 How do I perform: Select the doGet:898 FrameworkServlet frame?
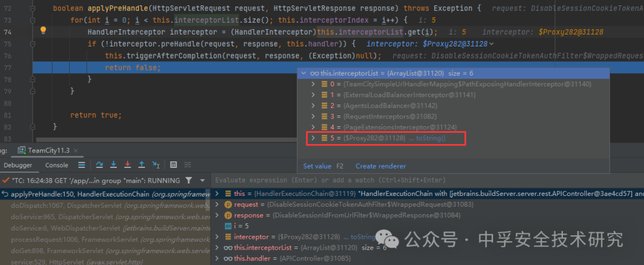(105, 250)
